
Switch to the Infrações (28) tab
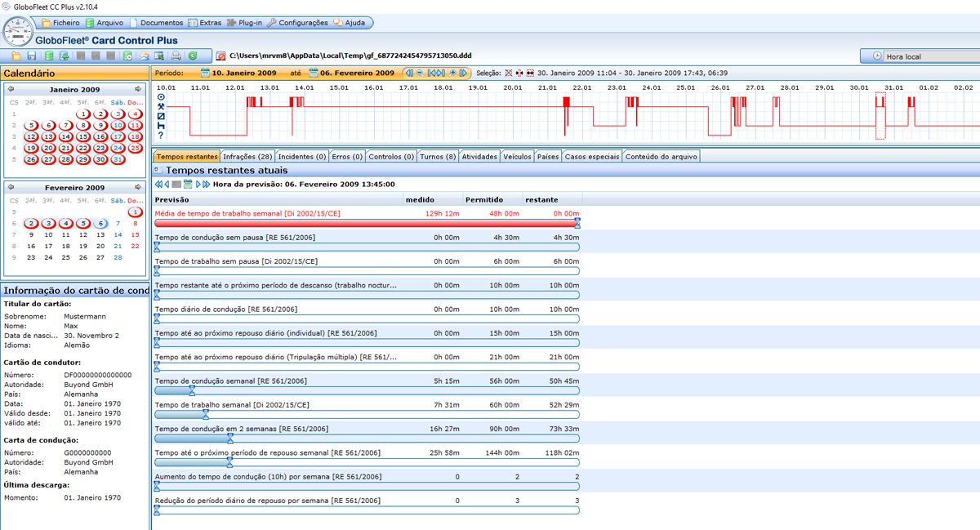tap(248, 156)
